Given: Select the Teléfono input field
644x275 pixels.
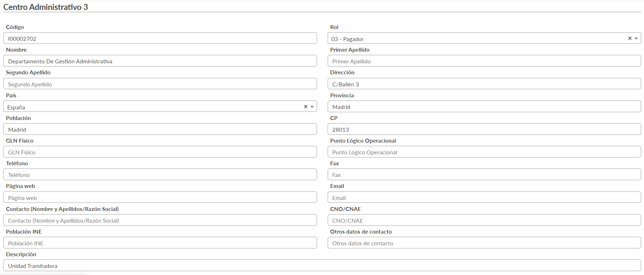Looking at the screenshot, I should 160,175.
